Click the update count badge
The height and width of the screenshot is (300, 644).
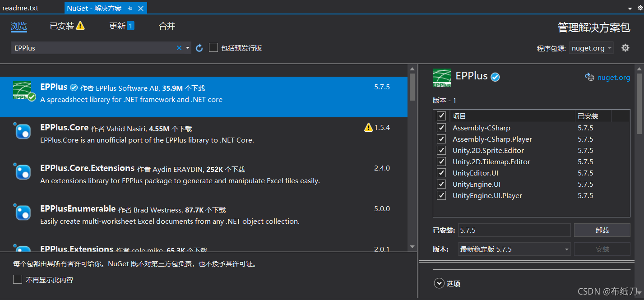point(130,26)
